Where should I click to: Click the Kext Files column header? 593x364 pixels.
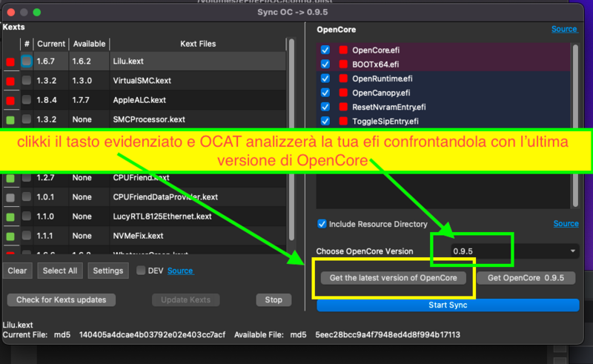[198, 44]
